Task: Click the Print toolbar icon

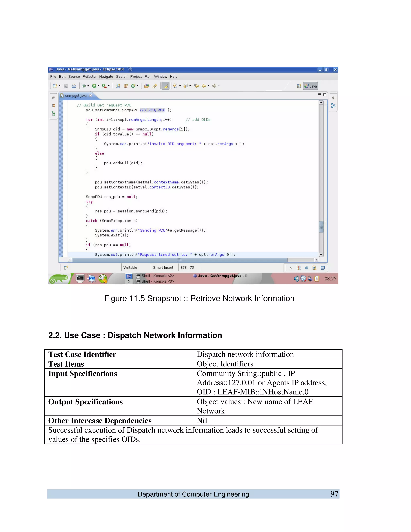Action: click(x=74, y=86)
